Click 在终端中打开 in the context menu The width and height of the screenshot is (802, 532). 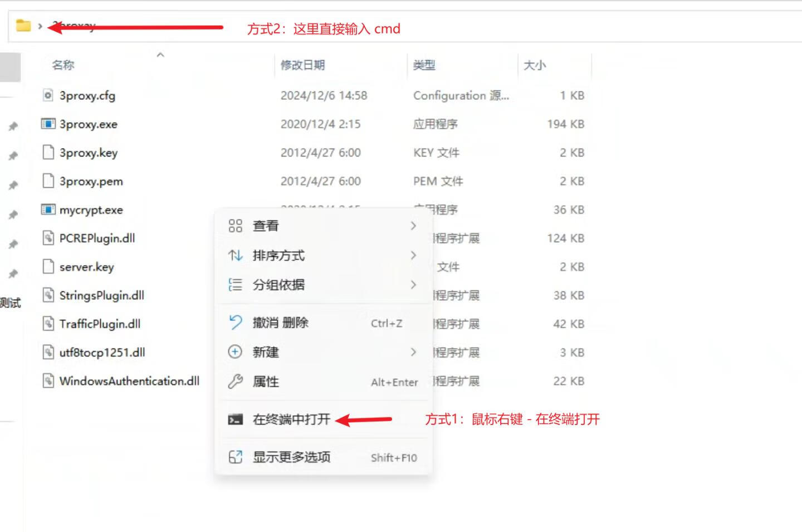click(323, 419)
